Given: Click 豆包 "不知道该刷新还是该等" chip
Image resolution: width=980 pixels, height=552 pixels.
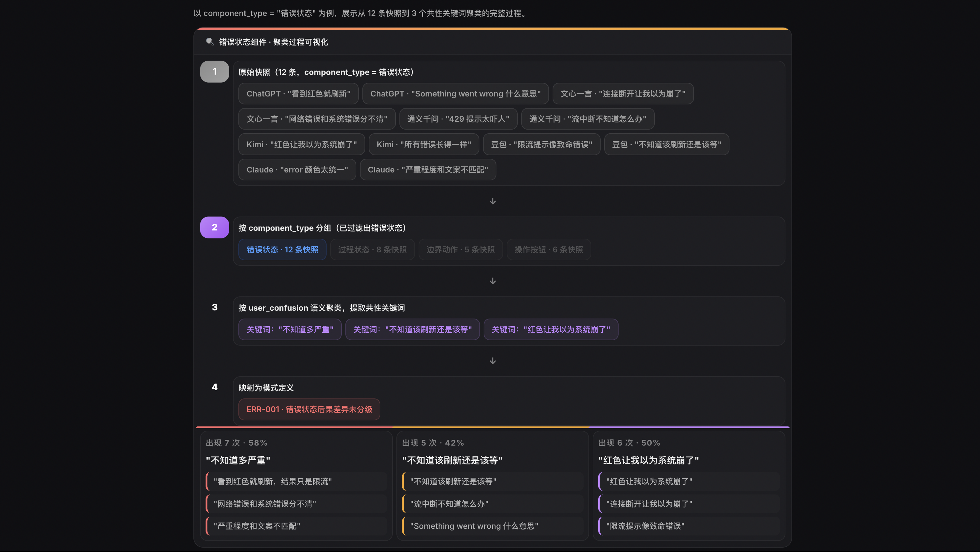Looking at the screenshot, I should pos(666,144).
